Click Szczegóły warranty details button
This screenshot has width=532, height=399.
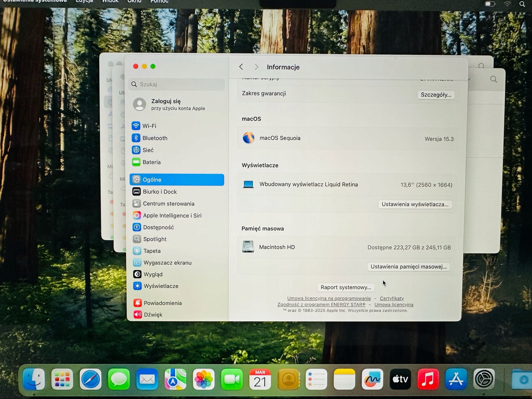(436, 95)
